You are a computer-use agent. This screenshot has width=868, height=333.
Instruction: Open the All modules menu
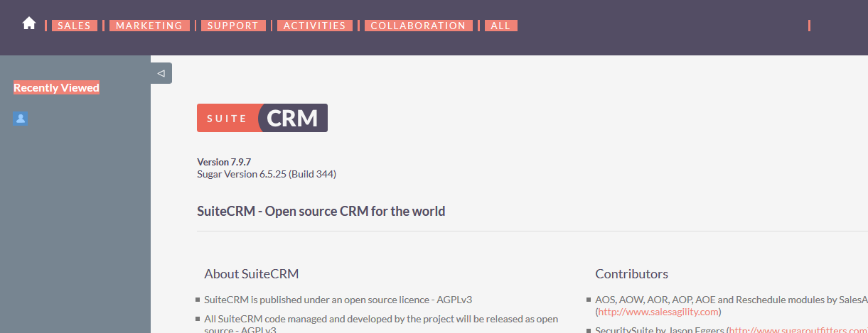click(x=500, y=26)
